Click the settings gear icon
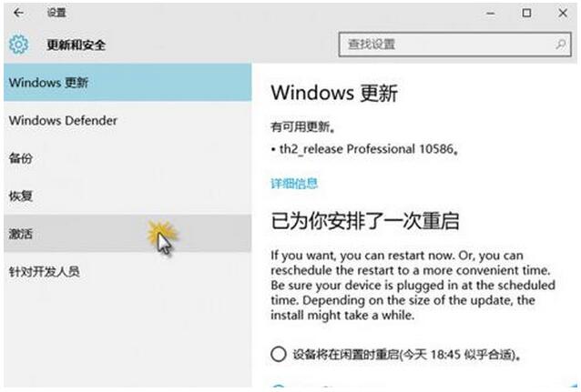This screenshot has width=581, height=392. click(18, 44)
